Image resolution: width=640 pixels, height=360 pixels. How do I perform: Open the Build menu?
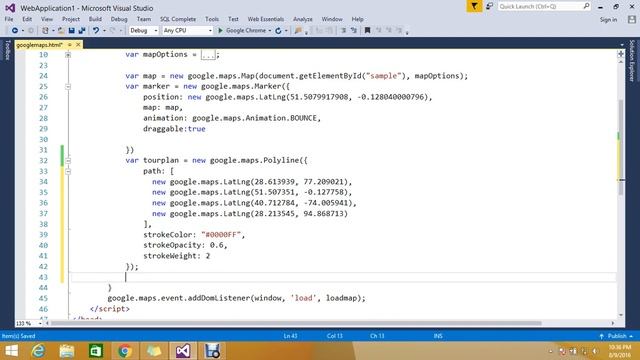[95, 19]
